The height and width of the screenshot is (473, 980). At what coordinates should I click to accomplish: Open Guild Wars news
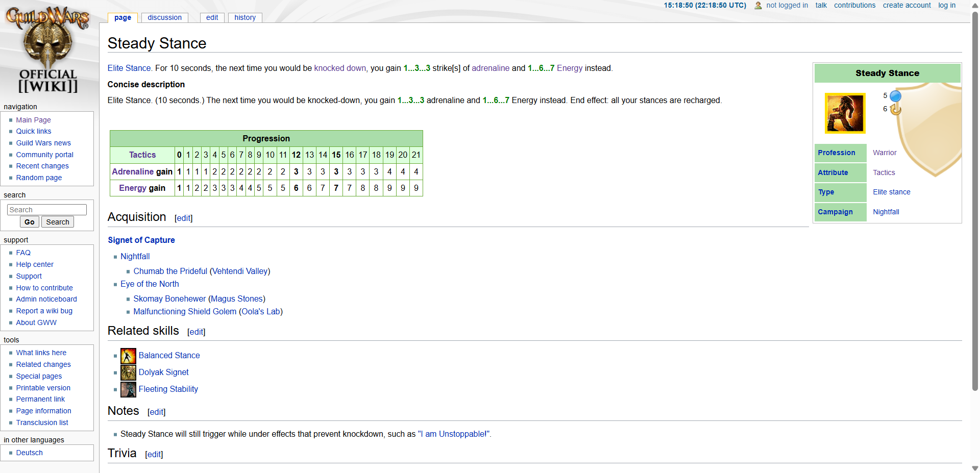pos(43,143)
